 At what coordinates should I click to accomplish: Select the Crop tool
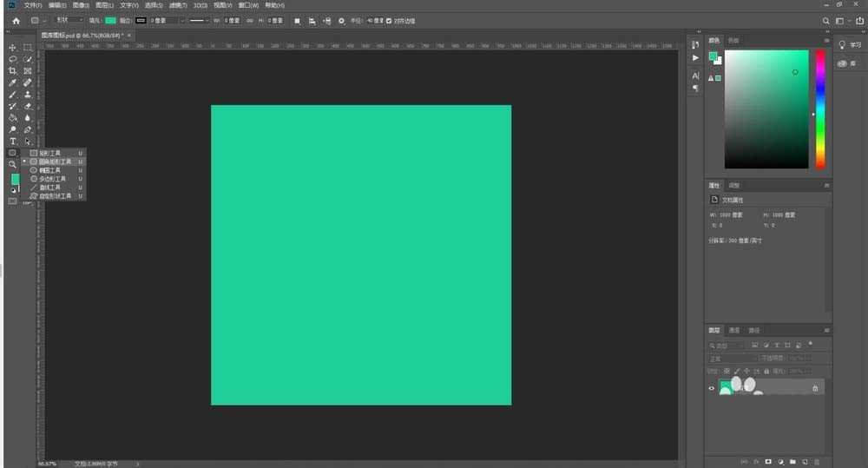(x=13, y=70)
